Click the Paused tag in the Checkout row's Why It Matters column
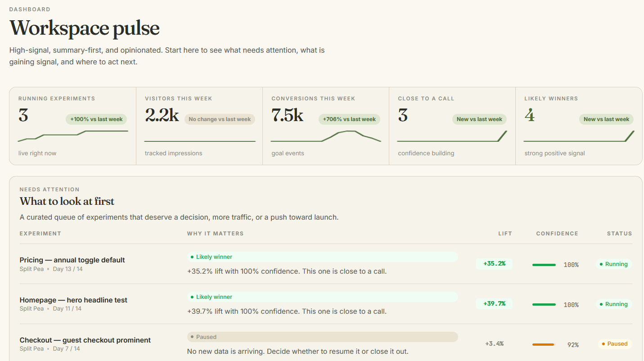The width and height of the screenshot is (644, 361). (322, 337)
